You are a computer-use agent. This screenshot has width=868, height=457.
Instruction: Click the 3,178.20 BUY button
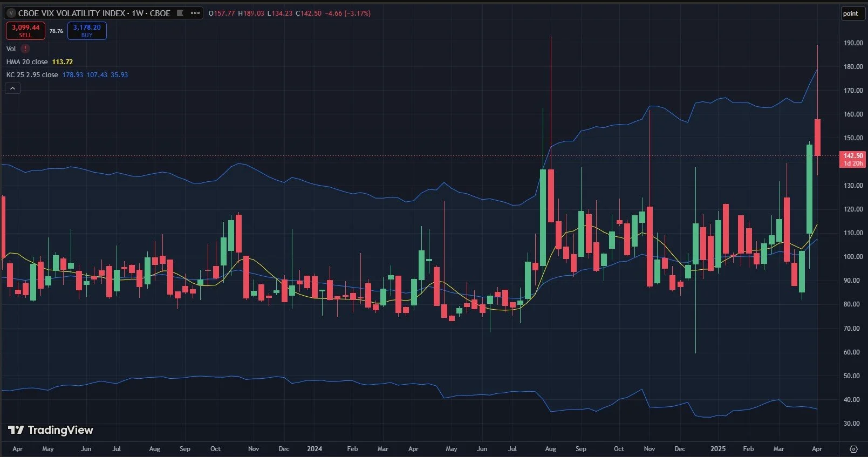coord(87,31)
